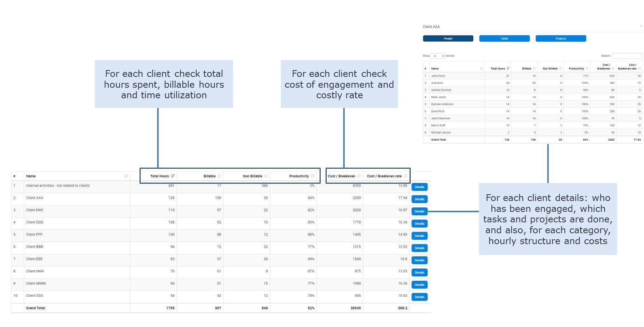Select 'Mark Jason' in Client AAA popup
644x327 pixels.
[438, 97]
